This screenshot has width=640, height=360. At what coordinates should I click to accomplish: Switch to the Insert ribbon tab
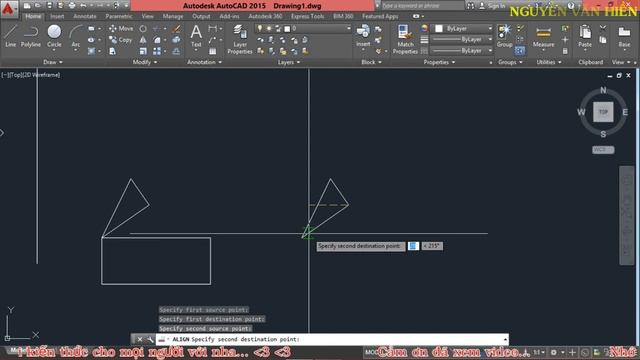57,16
